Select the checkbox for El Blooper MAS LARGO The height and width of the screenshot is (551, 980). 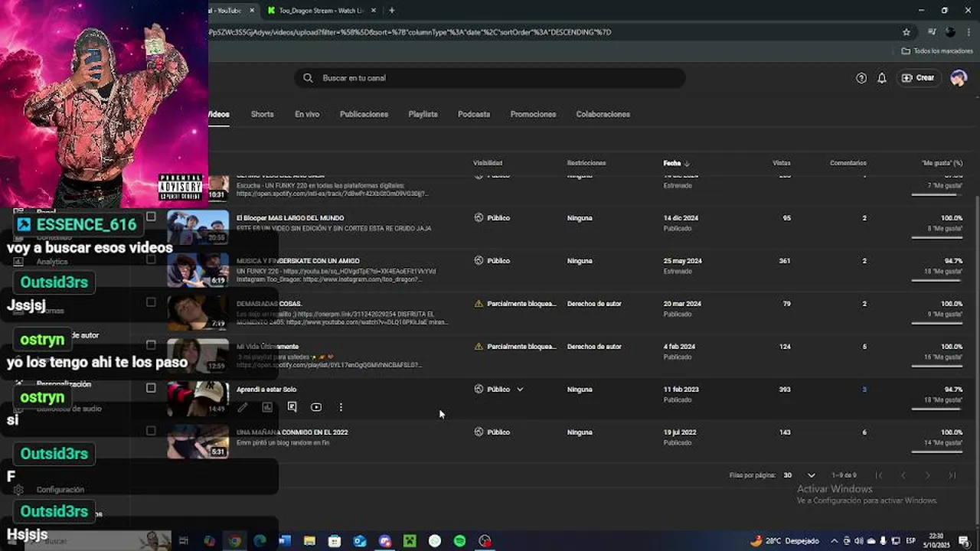[x=151, y=217]
